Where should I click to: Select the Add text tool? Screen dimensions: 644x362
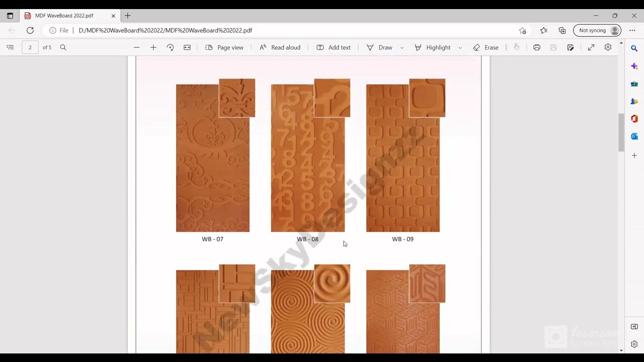click(x=334, y=47)
